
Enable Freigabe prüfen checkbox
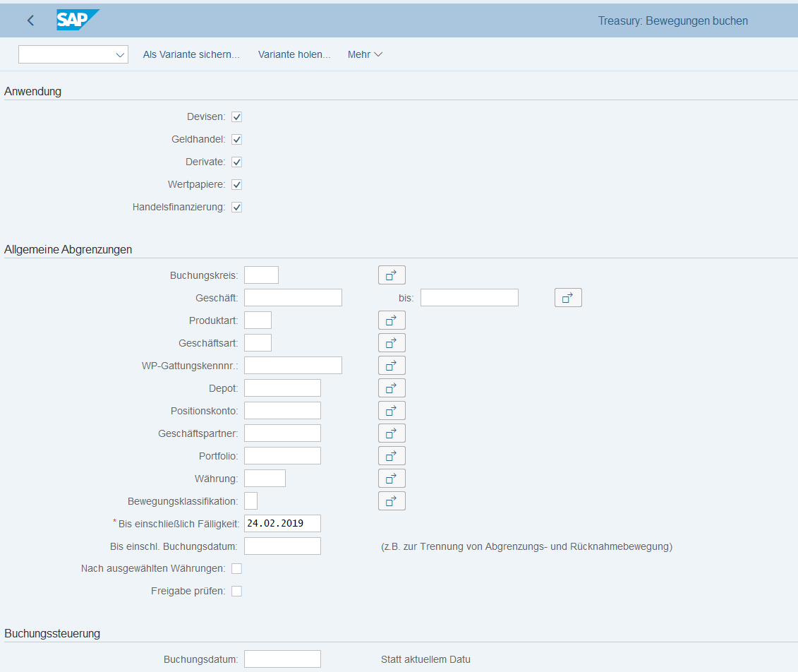point(237,592)
